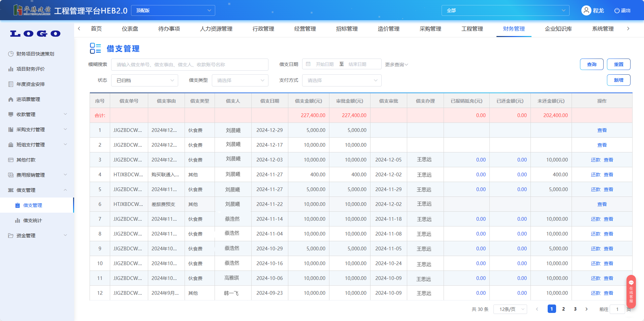Collapse the 借支管理 sidebar menu
This screenshot has width=644, height=321.
tap(65, 190)
